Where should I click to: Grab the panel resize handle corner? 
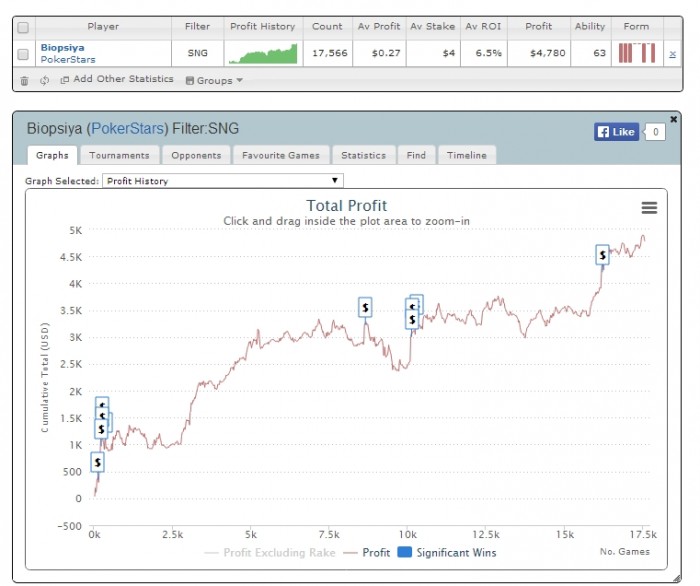pyautogui.click(x=676, y=579)
